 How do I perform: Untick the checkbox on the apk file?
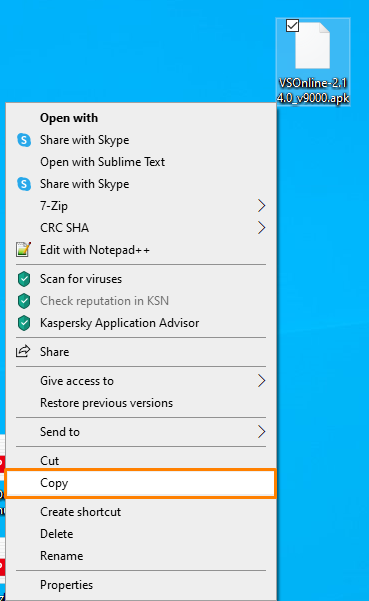(x=292, y=26)
